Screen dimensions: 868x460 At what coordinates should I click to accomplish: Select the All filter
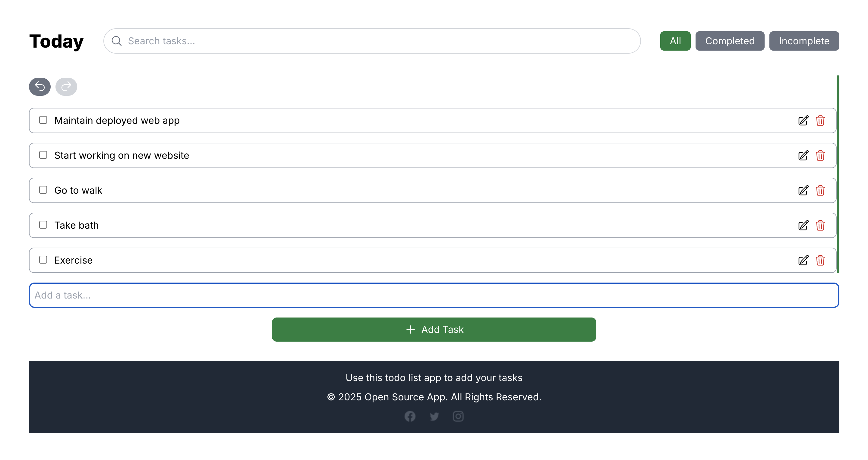click(x=675, y=41)
